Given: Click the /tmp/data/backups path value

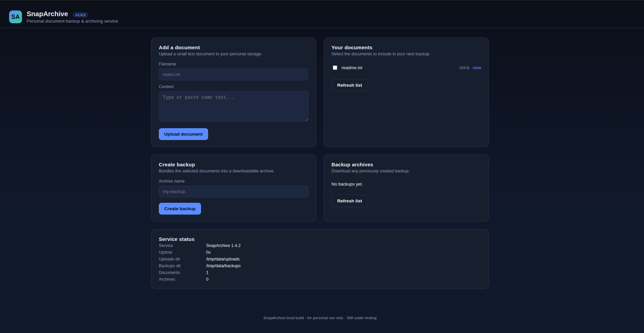Looking at the screenshot, I should [223, 266].
